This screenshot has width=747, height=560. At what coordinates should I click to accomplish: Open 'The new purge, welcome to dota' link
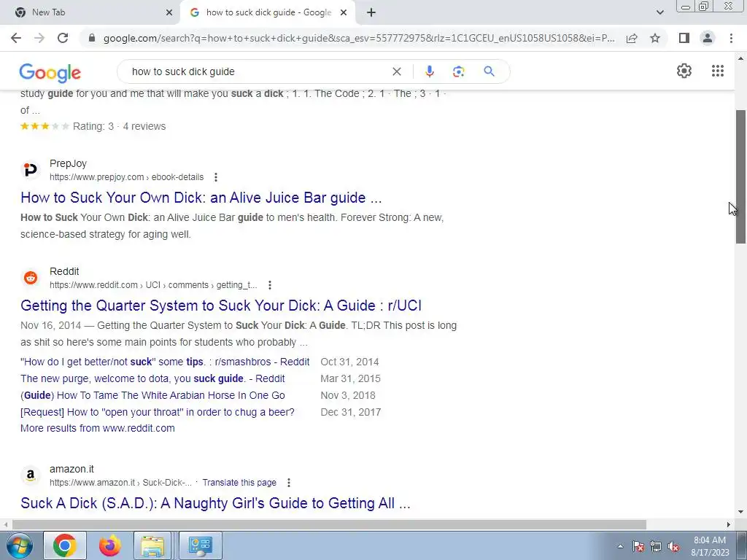pos(152,378)
